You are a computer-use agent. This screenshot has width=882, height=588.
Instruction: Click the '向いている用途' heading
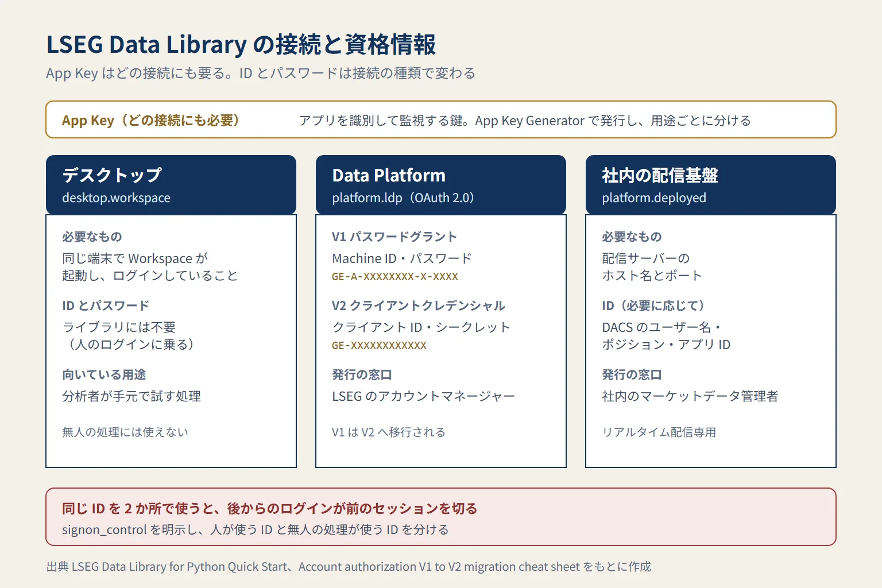pos(104,374)
